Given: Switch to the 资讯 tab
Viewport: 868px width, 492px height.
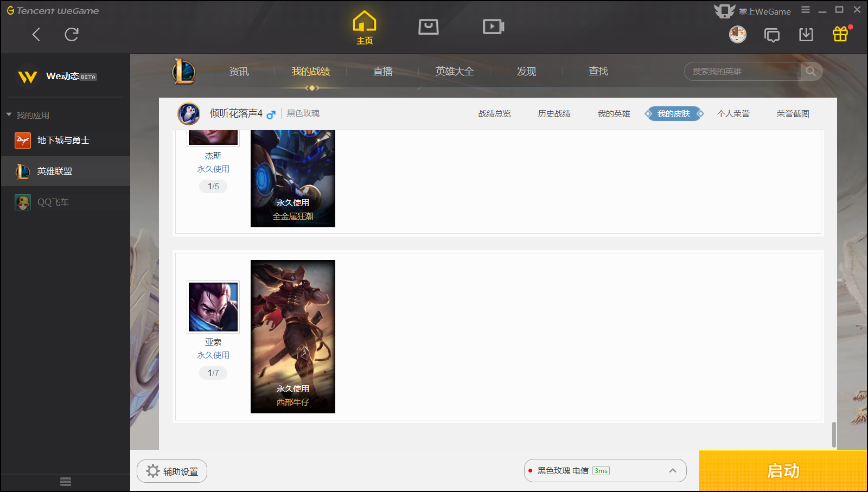Looking at the screenshot, I should [x=239, y=72].
